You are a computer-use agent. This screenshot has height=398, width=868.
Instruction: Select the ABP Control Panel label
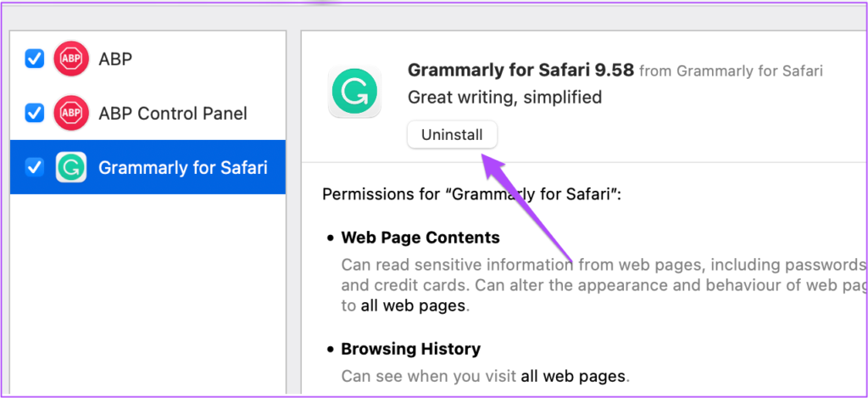(173, 113)
